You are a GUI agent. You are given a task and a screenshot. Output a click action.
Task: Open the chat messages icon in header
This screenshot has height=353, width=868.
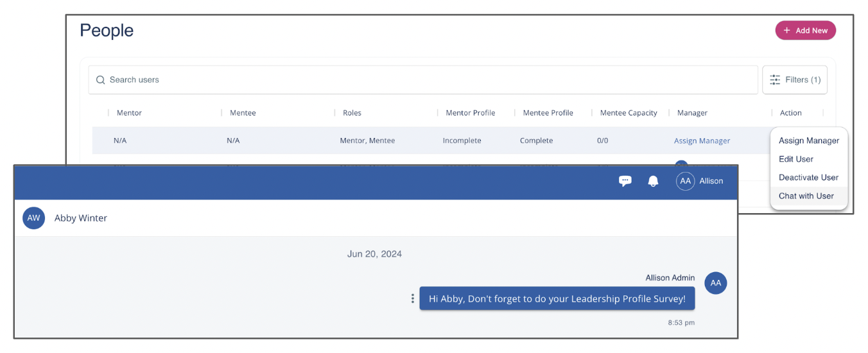625,181
